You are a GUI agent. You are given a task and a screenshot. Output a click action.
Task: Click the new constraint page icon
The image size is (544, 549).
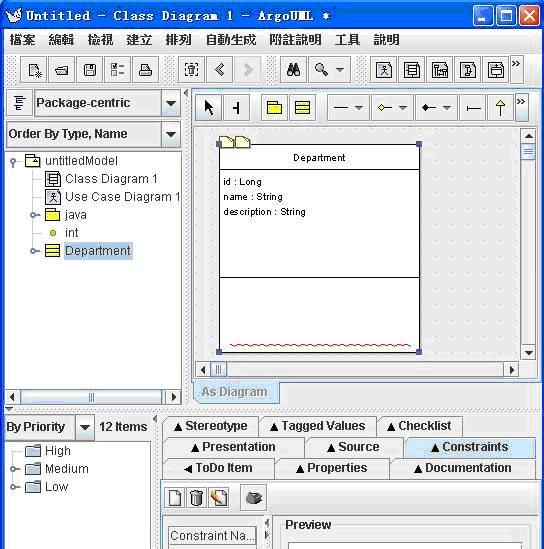(x=175, y=497)
